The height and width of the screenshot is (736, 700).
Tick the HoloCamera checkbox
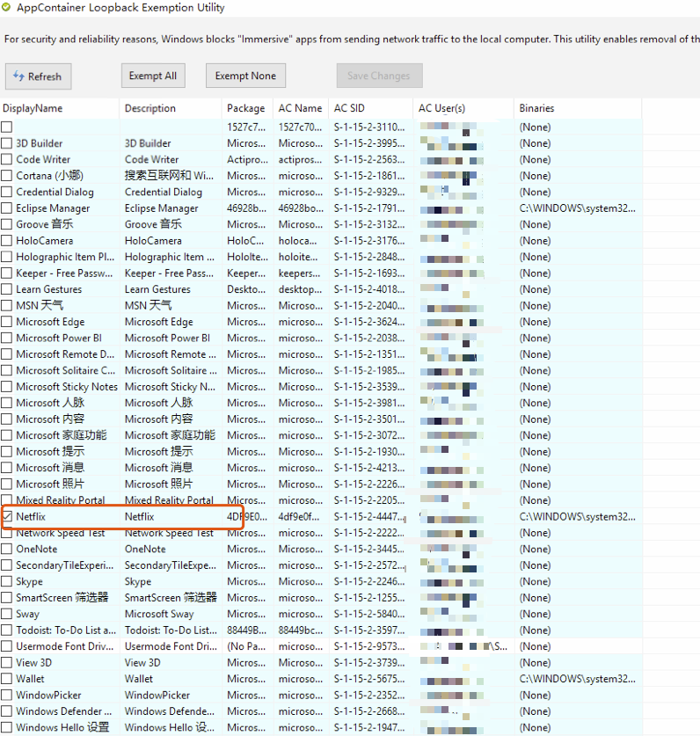[x=6, y=240]
